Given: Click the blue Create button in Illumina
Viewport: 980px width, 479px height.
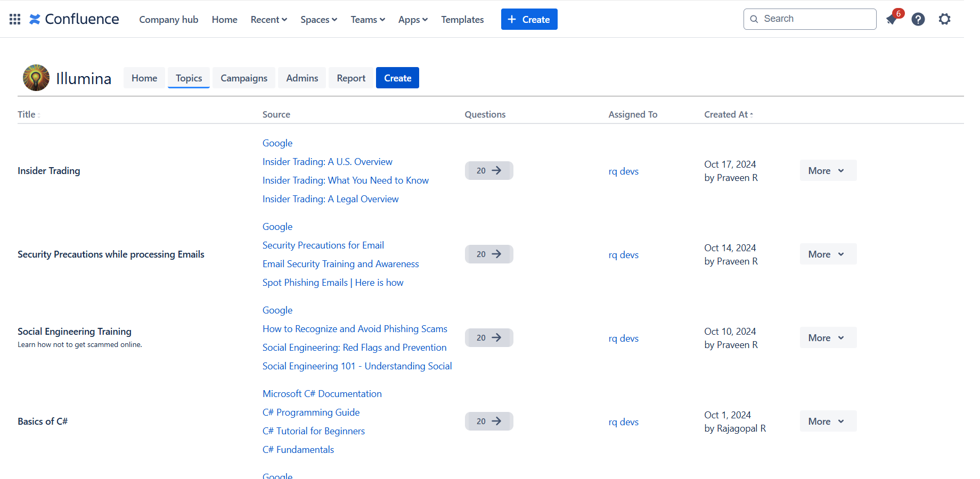Looking at the screenshot, I should point(397,78).
